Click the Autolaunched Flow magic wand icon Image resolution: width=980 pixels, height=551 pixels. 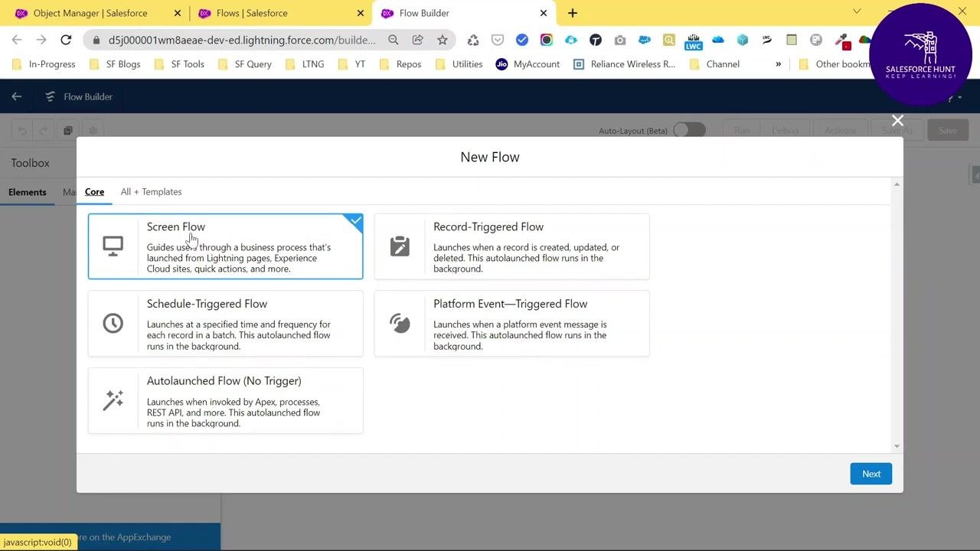tap(113, 400)
